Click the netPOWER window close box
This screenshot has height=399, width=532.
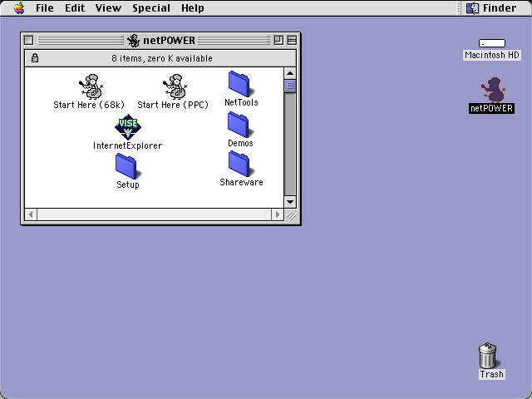pos(29,41)
